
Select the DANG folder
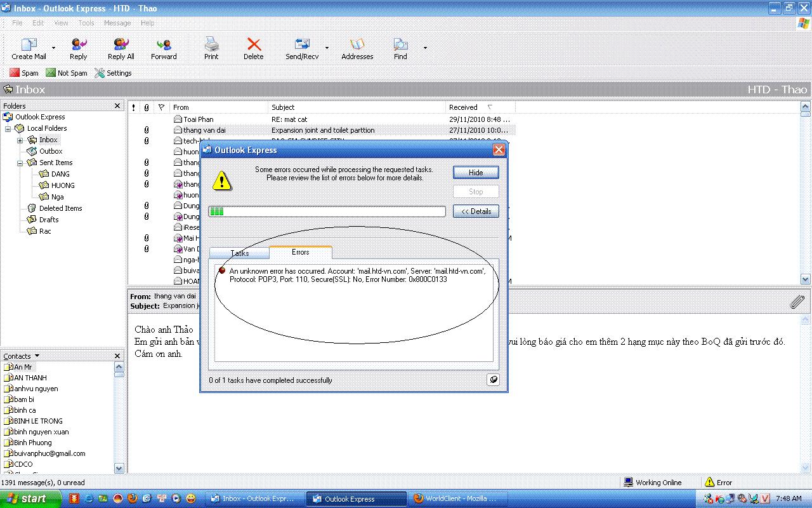[60, 174]
